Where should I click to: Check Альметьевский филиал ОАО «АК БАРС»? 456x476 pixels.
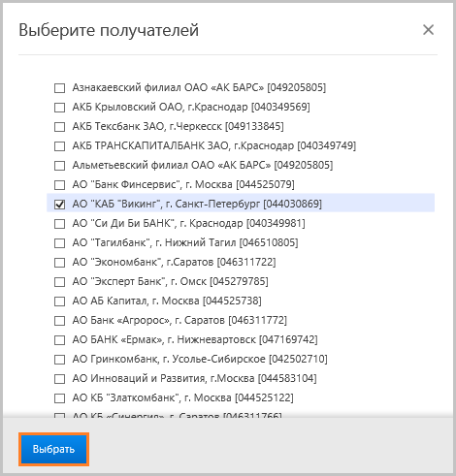(x=59, y=166)
